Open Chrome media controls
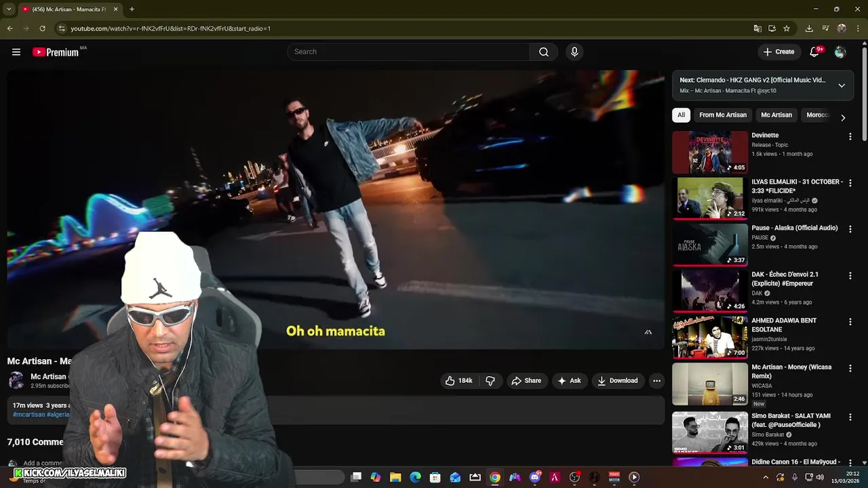 click(x=825, y=28)
